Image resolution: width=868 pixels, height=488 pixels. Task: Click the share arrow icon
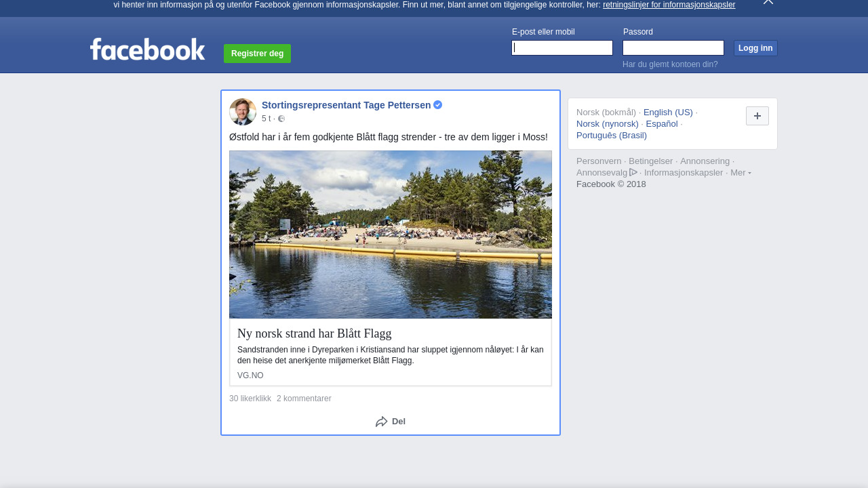[382, 422]
